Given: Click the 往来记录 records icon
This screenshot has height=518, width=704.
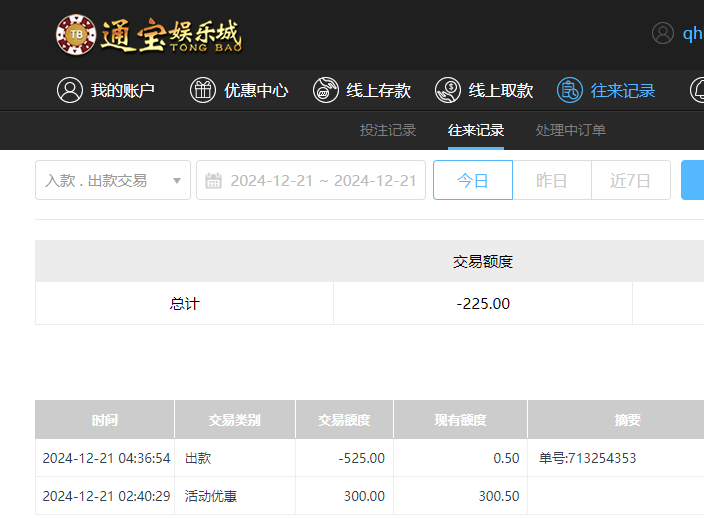Looking at the screenshot, I should coord(570,90).
